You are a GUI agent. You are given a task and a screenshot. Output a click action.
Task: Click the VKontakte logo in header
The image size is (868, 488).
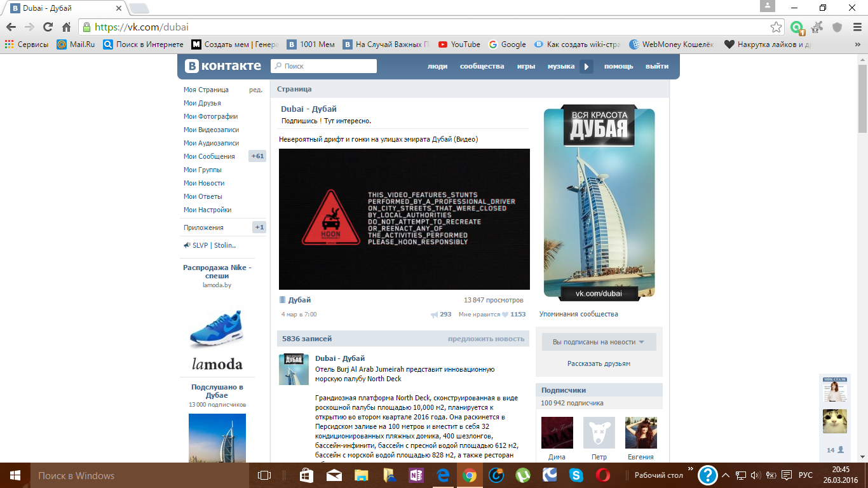pos(223,66)
